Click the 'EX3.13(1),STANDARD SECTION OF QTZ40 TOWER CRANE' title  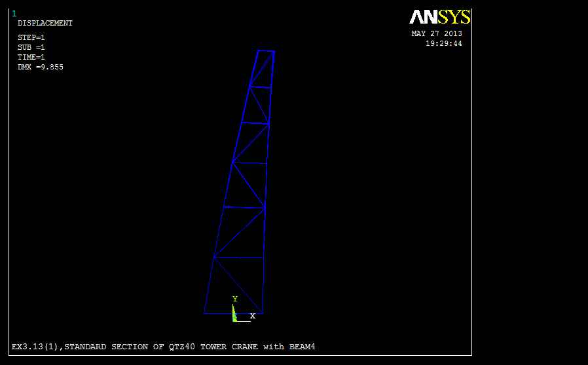pos(164,347)
